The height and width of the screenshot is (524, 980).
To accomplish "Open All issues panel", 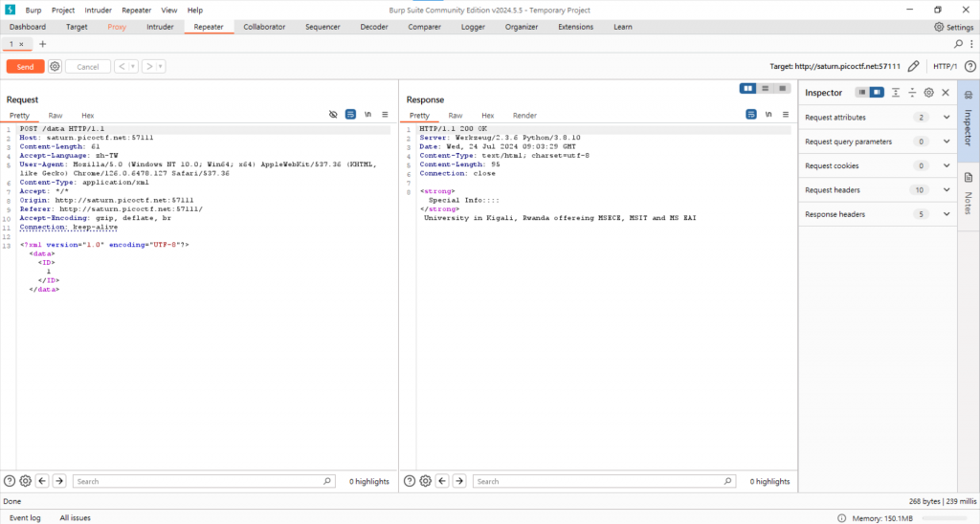I will coord(75,517).
